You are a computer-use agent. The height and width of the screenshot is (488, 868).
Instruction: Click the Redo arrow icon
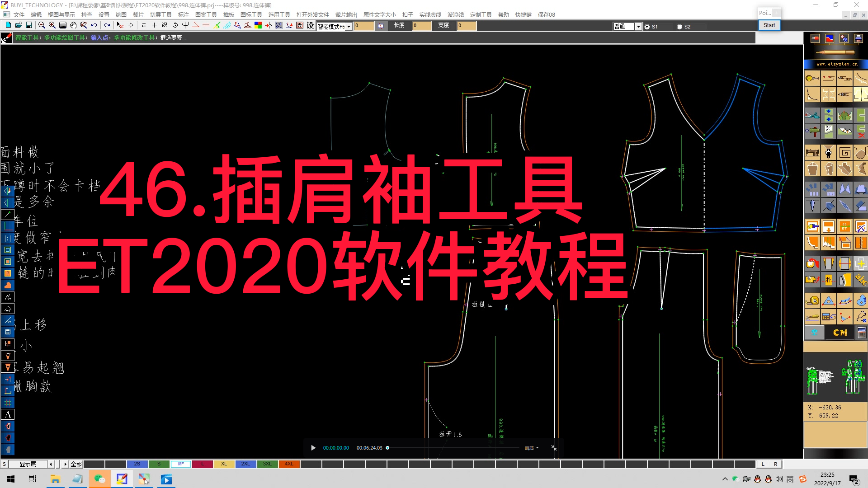pyautogui.click(x=107, y=25)
